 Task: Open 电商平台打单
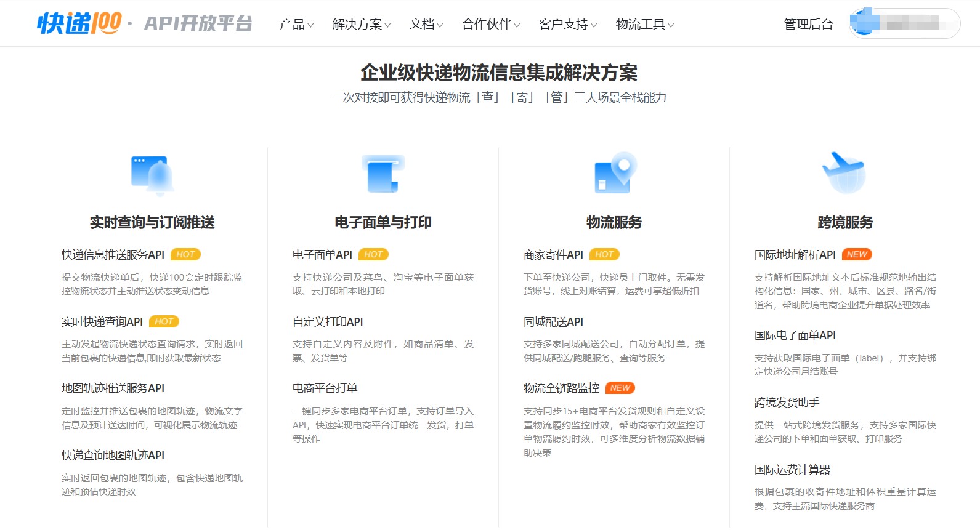[x=325, y=388]
